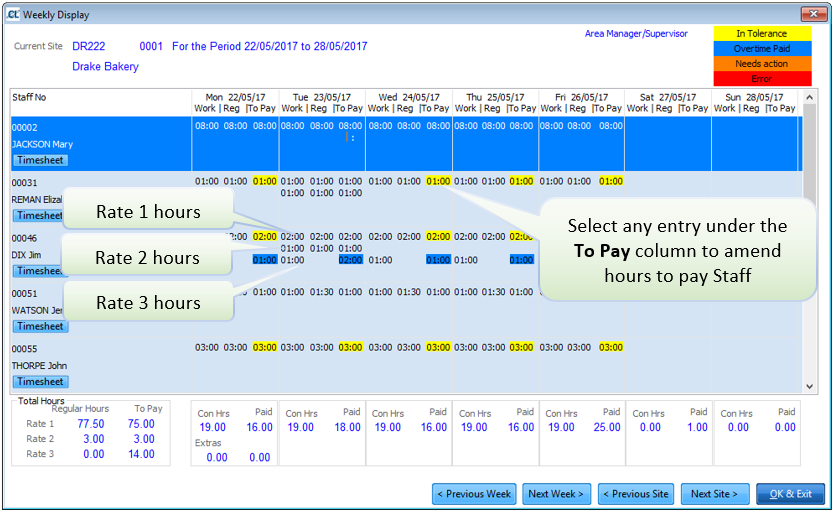Screen dimensions: 835x512
Task: Open Timesheet for JACKSON Mary
Action: pos(40,160)
